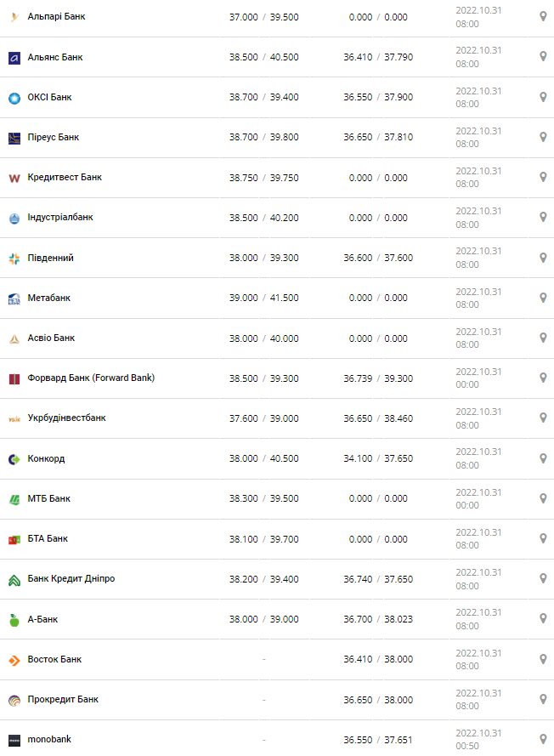Click the green A-Банк apple logo
The height and width of the screenshot is (756, 554).
(14, 620)
